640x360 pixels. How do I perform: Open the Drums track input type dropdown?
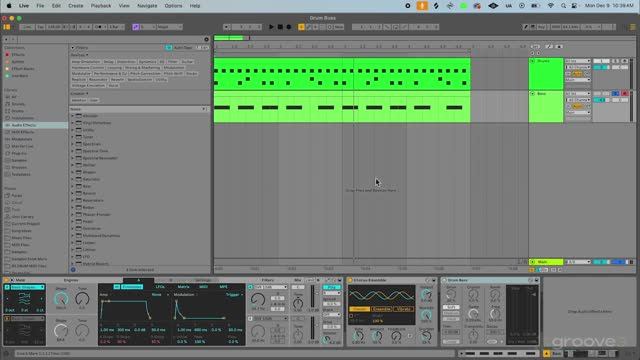578,61
